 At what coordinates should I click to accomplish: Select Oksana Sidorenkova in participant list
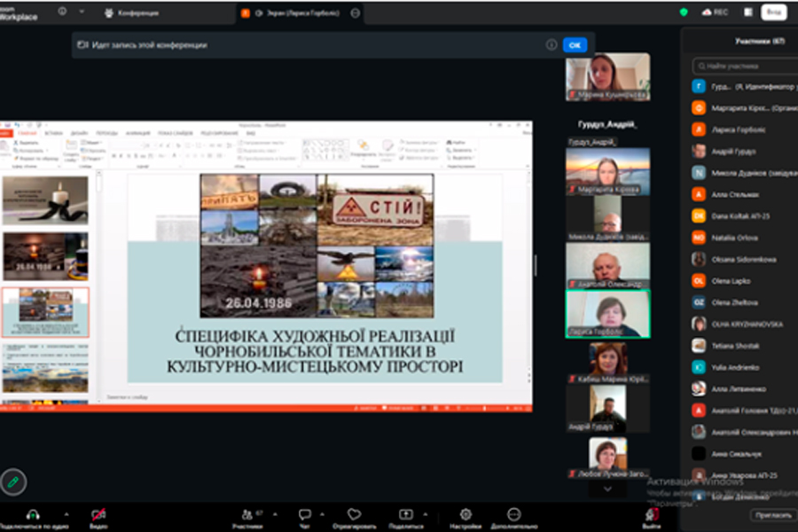(x=745, y=260)
